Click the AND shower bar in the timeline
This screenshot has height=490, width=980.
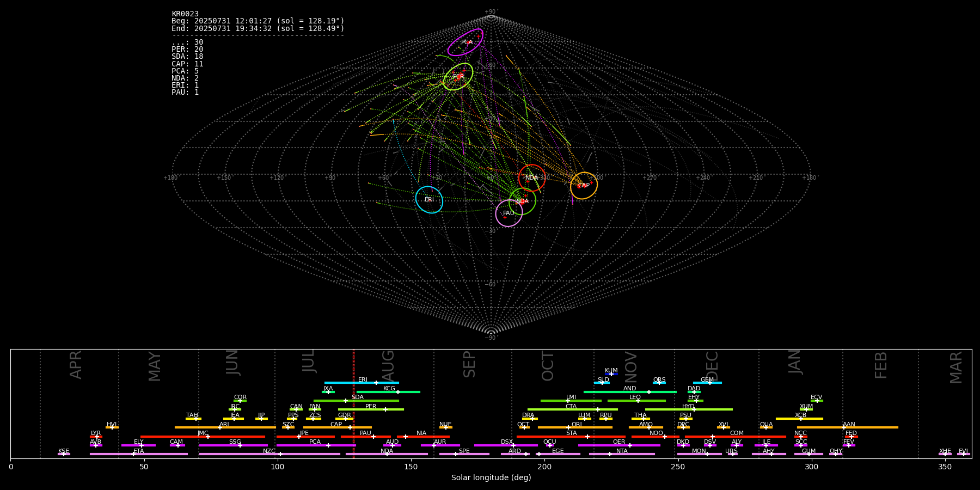pos(630,392)
